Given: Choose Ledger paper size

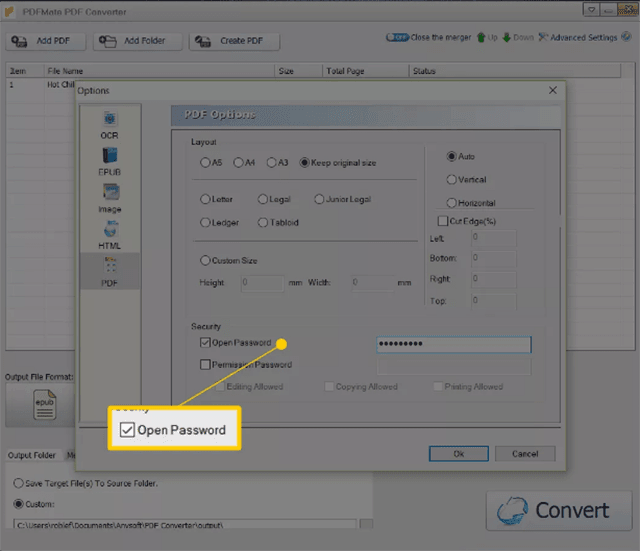Looking at the screenshot, I should point(219,222).
